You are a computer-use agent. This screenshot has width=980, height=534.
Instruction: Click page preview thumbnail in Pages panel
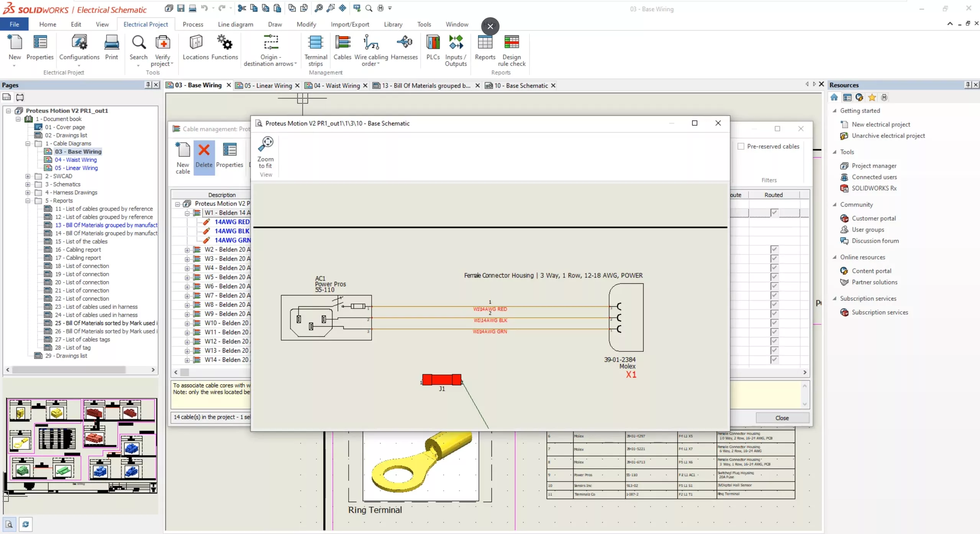point(81,446)
